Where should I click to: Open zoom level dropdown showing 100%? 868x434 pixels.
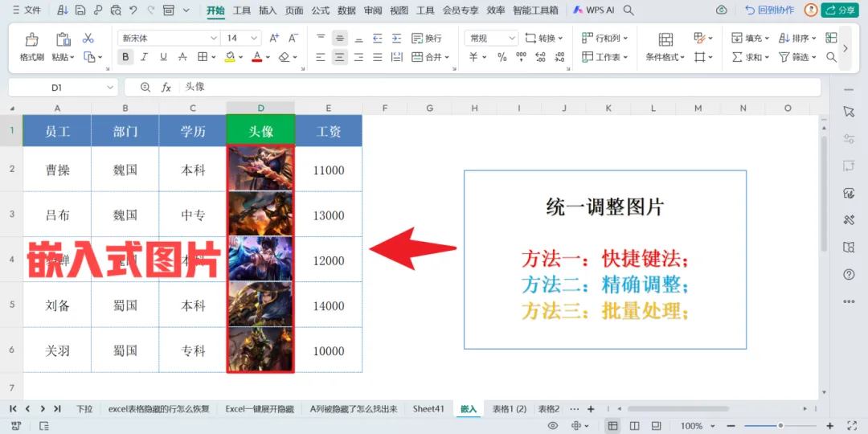point(697,426)
